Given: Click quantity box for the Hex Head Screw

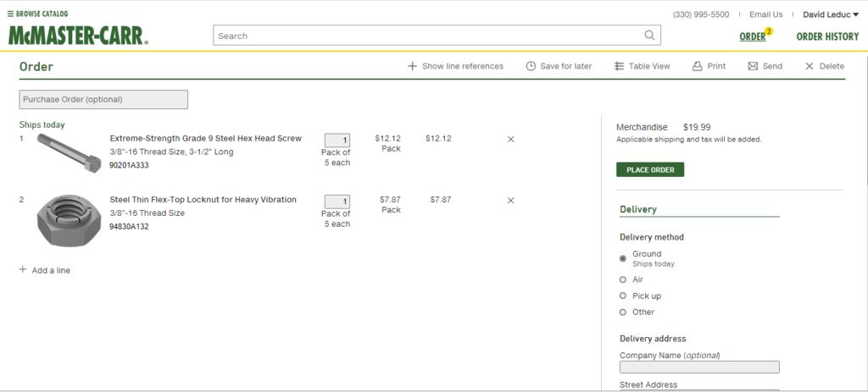Looking at the screenshot, I should [337, 141].
